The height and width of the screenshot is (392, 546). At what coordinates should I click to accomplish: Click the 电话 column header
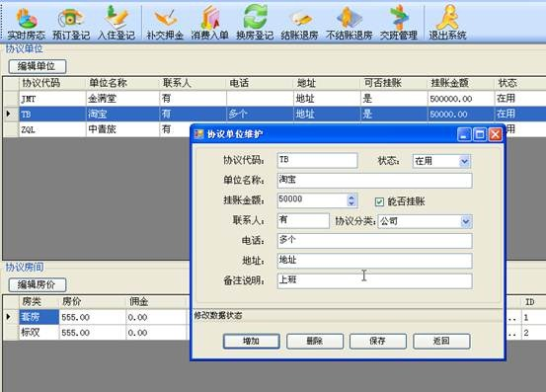click(260, 83)
